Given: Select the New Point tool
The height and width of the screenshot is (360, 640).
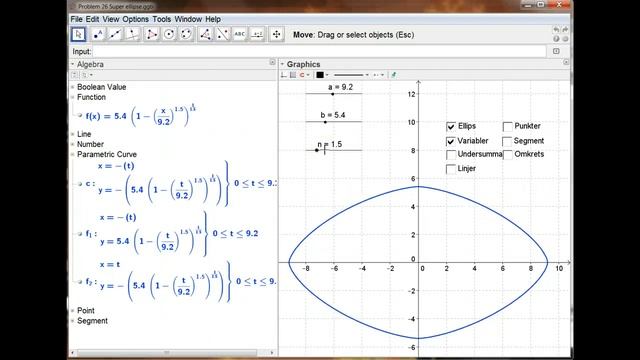Looking at the screenshot, I should coord(98,35).
